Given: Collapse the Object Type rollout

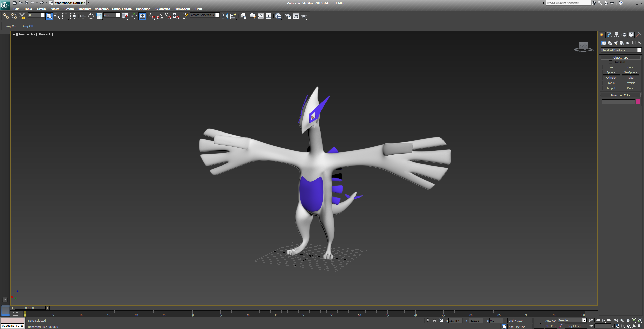Looking at the screenshot, I should 620,58.
